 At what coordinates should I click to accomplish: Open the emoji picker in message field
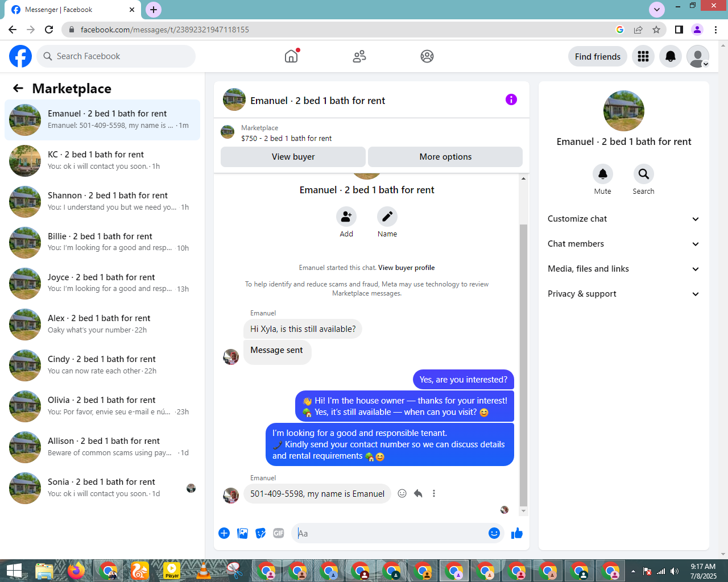pos(494,533)
